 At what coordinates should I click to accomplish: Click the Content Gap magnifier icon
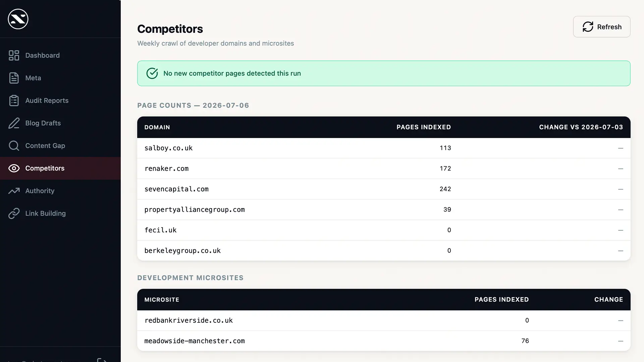click(x=14, y=145)
